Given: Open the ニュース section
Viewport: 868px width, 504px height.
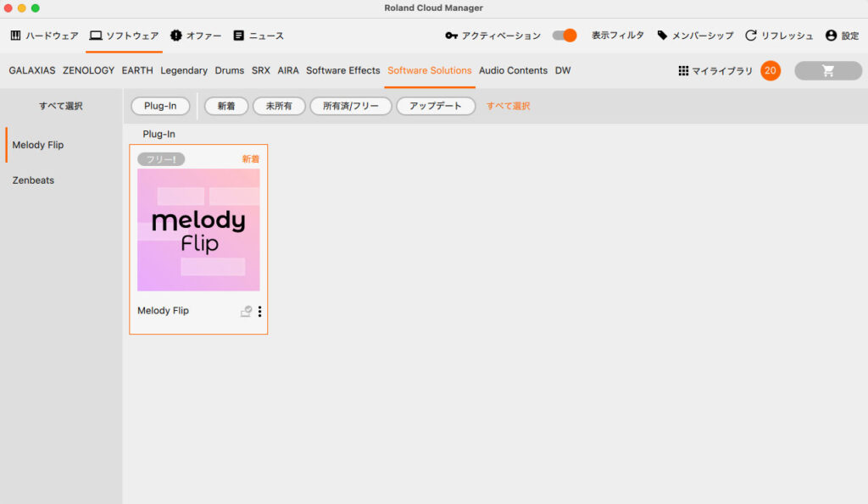Looking at the screenshot, I should tap(259, 36).
